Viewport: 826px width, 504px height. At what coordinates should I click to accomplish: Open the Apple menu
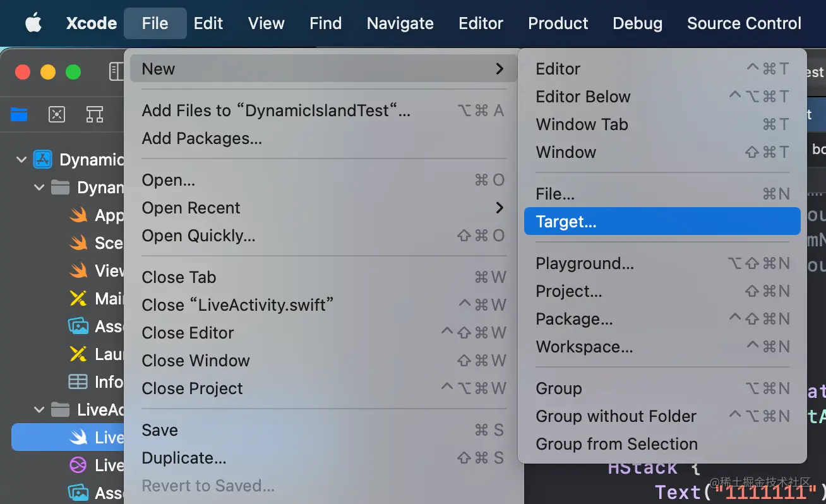coord(33,23)
